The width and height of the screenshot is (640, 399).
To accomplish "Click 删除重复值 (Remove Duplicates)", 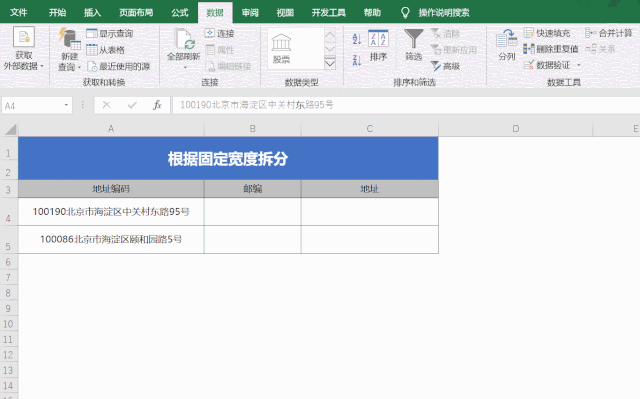I will [551, 49].
